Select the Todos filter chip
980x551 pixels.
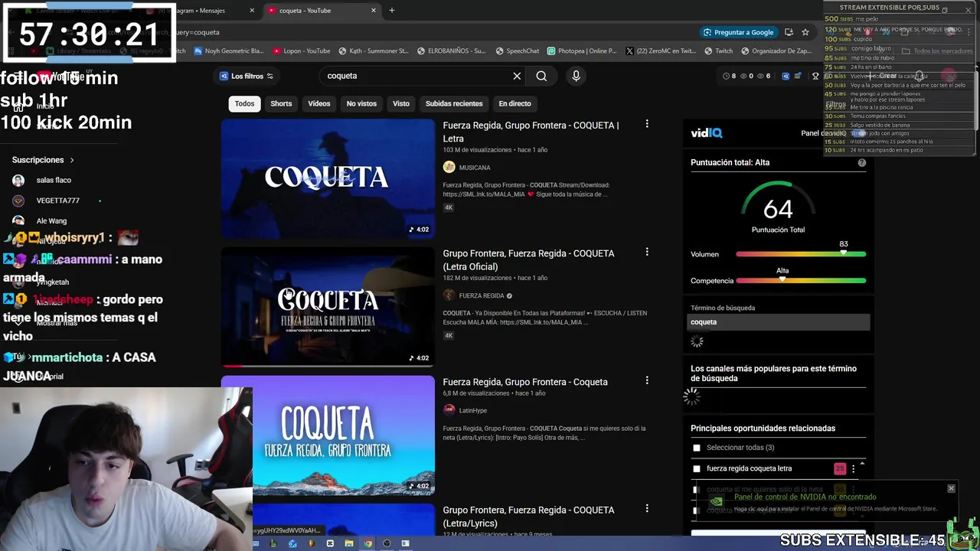click(244, 103)
